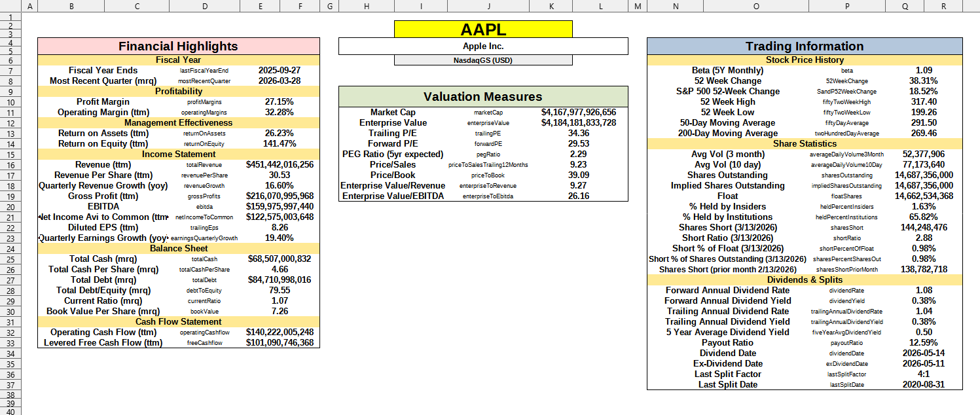980x415 pixels.
Task: Select the priceToSalesTrailing12Months field name cell
Action: [488, 164]
